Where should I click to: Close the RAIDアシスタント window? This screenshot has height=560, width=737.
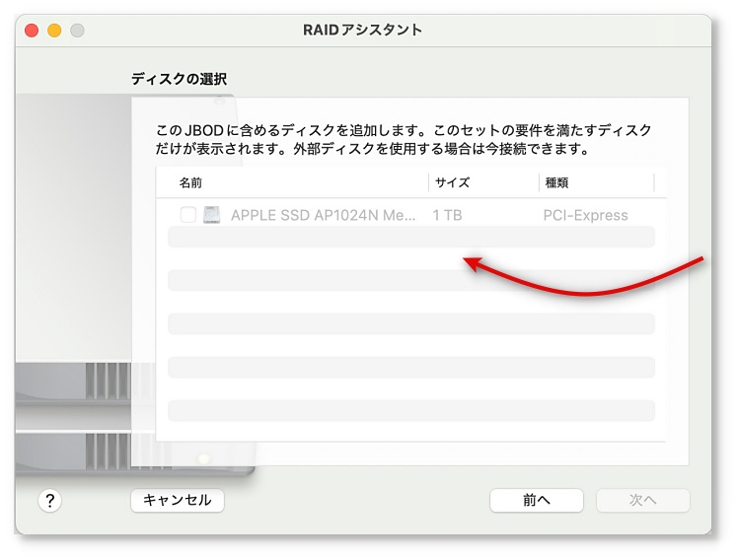tap(32, 31)
